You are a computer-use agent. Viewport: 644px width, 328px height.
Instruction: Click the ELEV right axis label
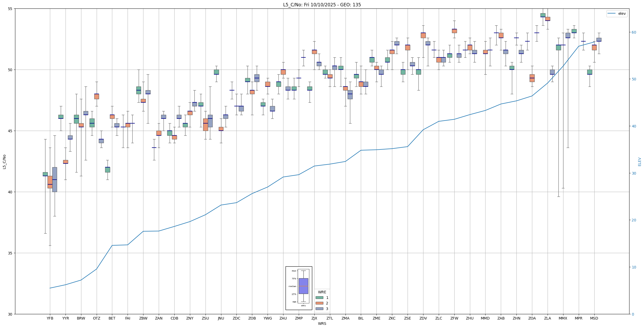coord(640,162)
